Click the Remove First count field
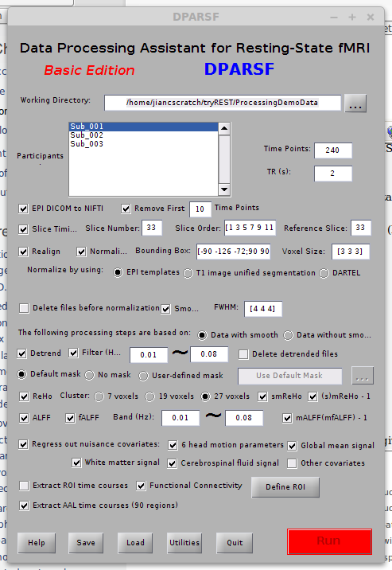This screenshot has width=392, height=570. click(200, 209)
